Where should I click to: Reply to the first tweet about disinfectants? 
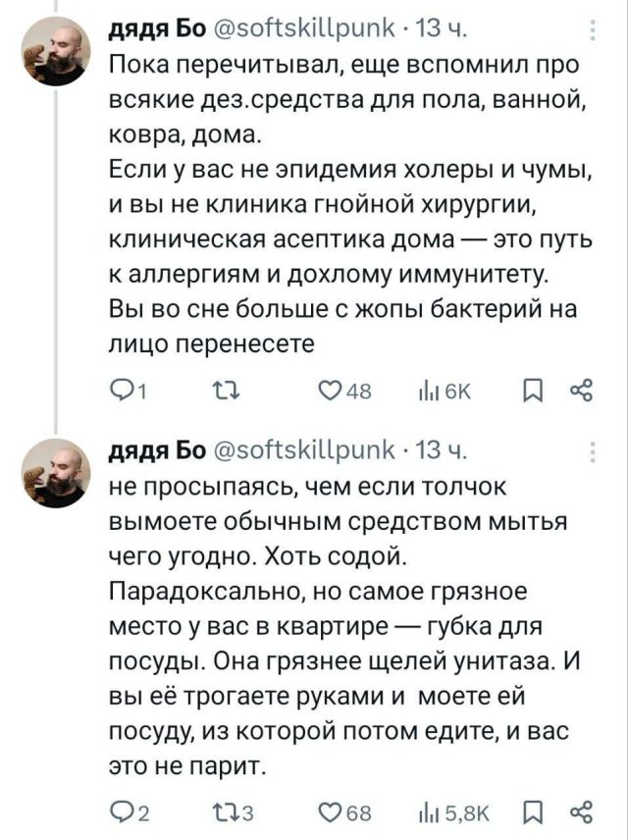123,393
